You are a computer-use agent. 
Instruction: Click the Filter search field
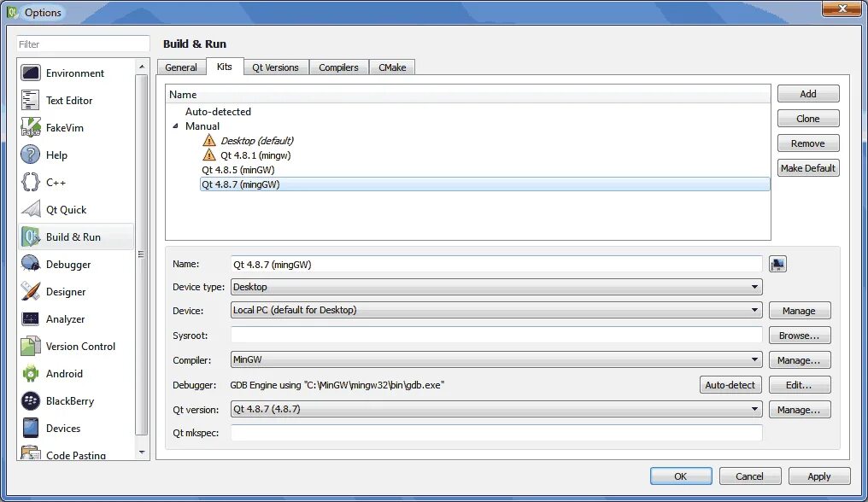click(83, 44)
